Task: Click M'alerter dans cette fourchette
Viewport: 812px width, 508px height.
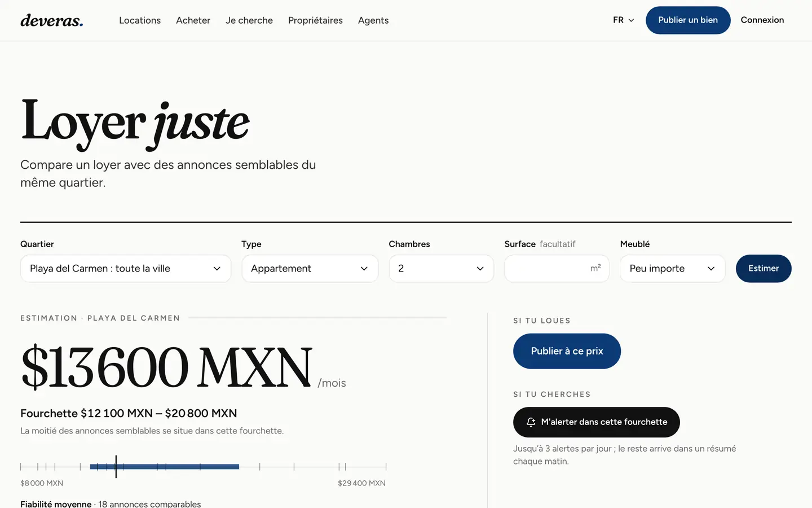Action: pos(597,422)
